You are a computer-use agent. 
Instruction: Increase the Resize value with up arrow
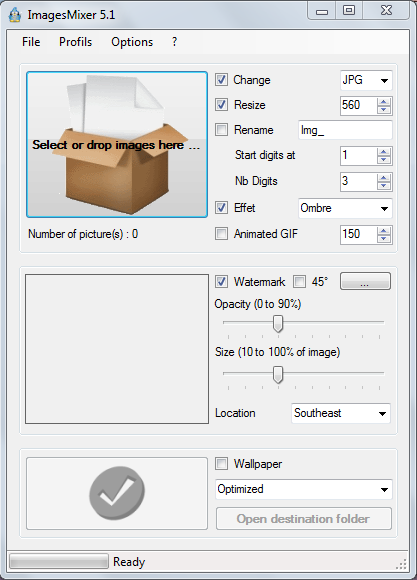(x=384, y=102)
